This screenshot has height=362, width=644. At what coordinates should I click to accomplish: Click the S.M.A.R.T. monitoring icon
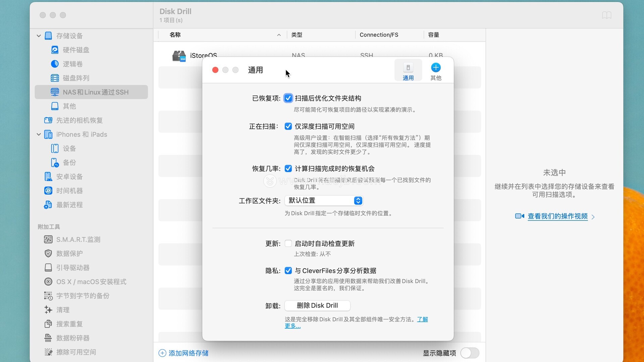pyautogui.click(x=48, y=239)
